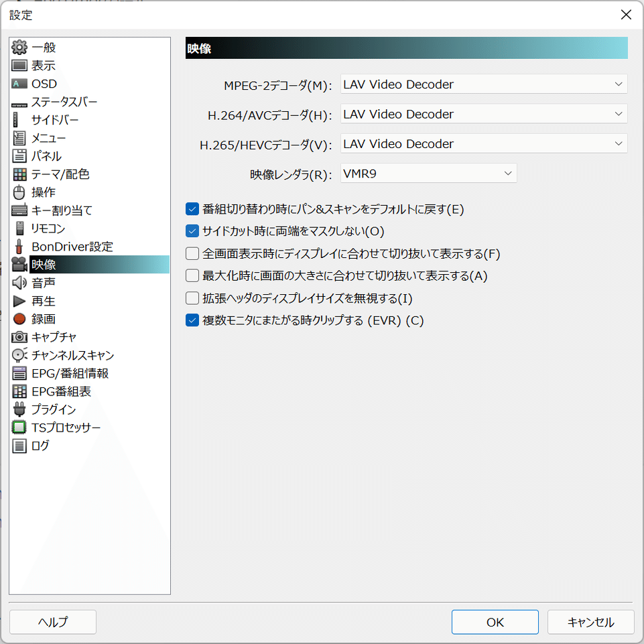This screenshot has height=644, width=644.
Task: Close the 設定 dialog window
Action: [x=626, y=15]
